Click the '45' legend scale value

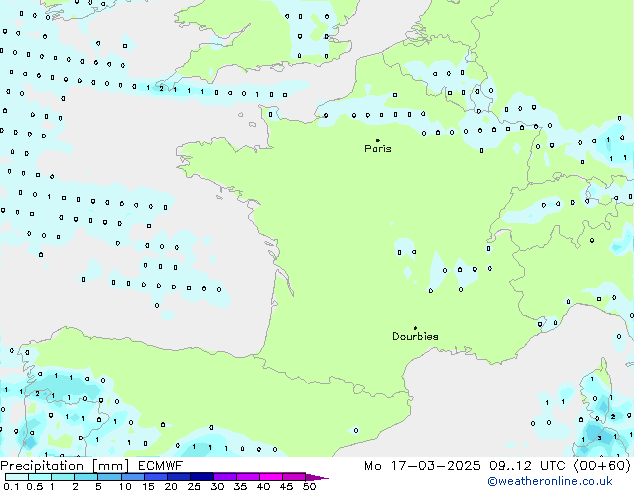(x=286, y=486)
